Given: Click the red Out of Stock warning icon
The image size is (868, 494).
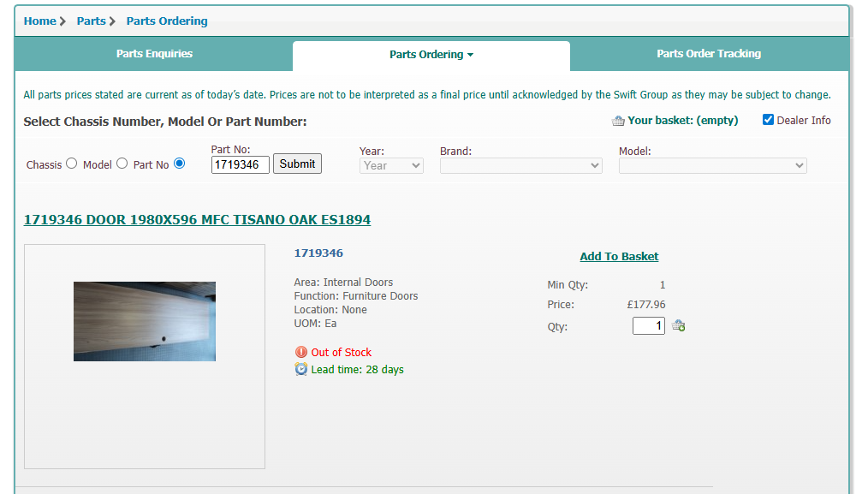Looking at the screenshot, I should tap(300, 352).
